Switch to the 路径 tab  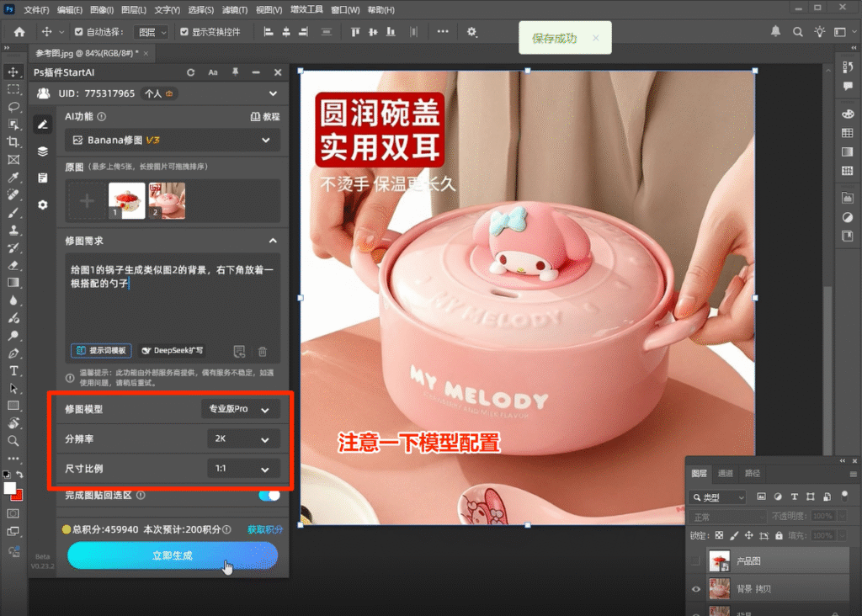[752, 473]
